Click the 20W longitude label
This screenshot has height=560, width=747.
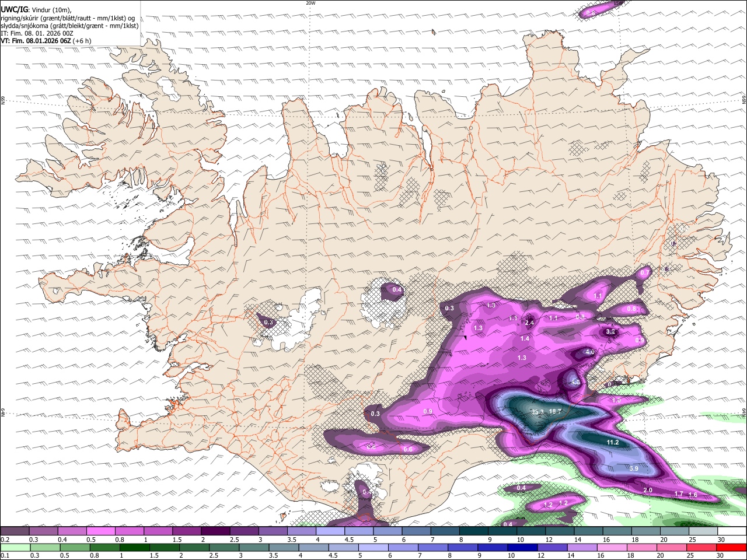310,3
